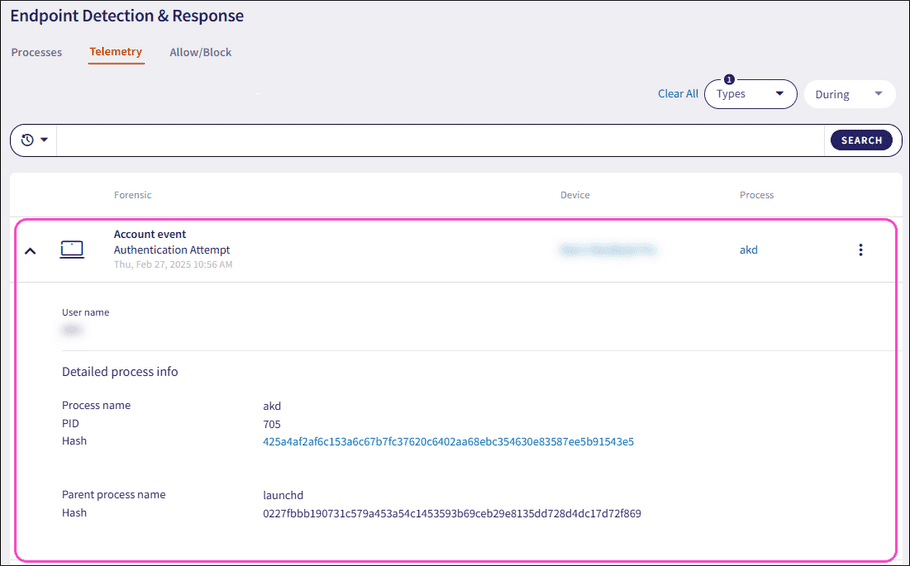Click the Authentication Attempt text
This screenshot has width=910, height=566.
[172, 250]
